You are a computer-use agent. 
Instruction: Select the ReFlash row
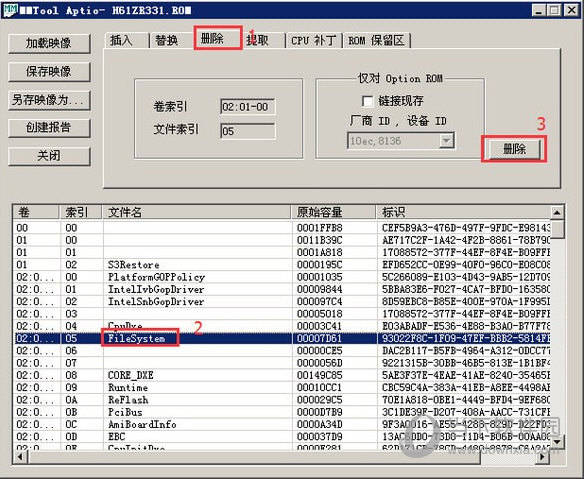click(x=282, y=400)
